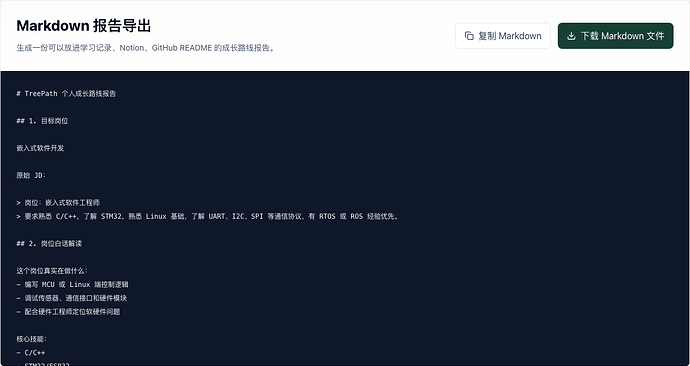Click the line '# TreePath 个人成长路线报告'
Viewport: 690px width, 366px height.
tap(66, 94)
